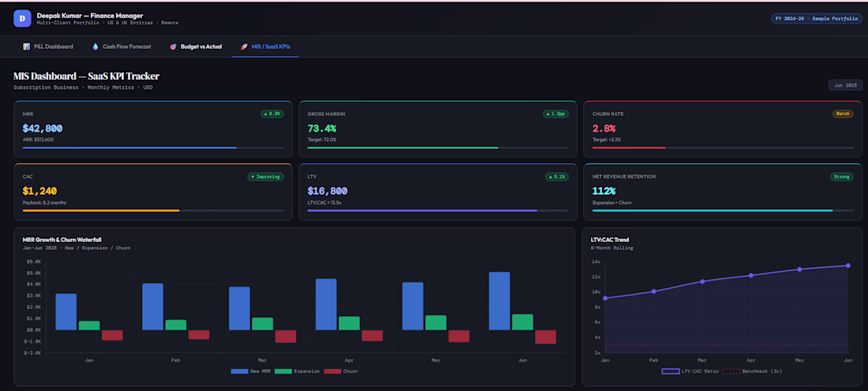
Task: Toggle the Churn legend swatch
Action: pos(332,371)
